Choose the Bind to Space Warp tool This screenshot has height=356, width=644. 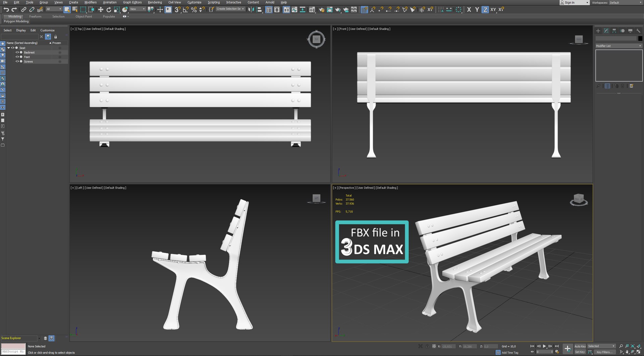click(x=40, y=10)
